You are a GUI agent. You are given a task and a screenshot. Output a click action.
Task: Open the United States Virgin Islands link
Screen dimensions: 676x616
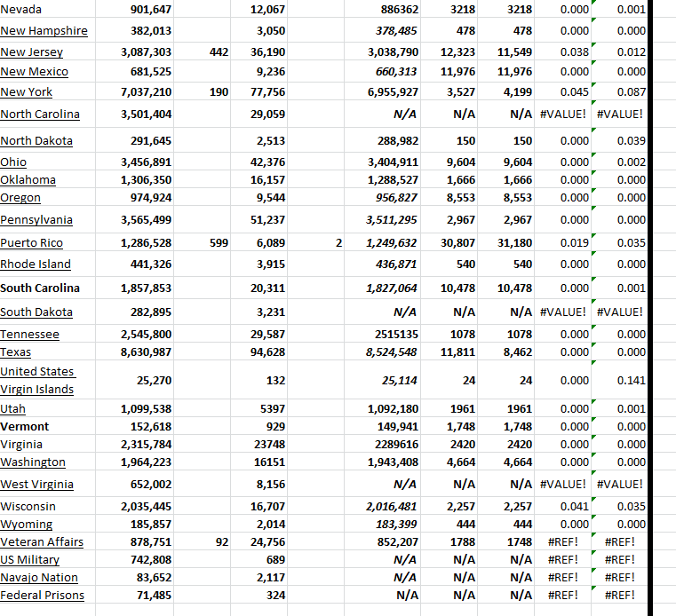pyautogui.click(x=37, y=380)
